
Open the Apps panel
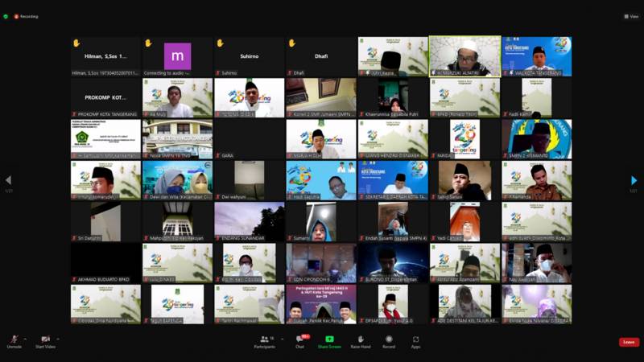(x=415, y=339)
